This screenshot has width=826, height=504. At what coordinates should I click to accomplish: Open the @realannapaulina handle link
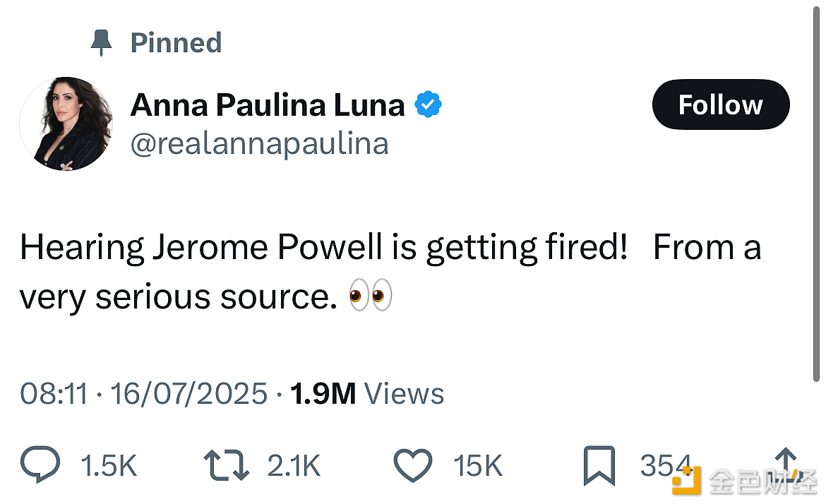pos(259,144)
